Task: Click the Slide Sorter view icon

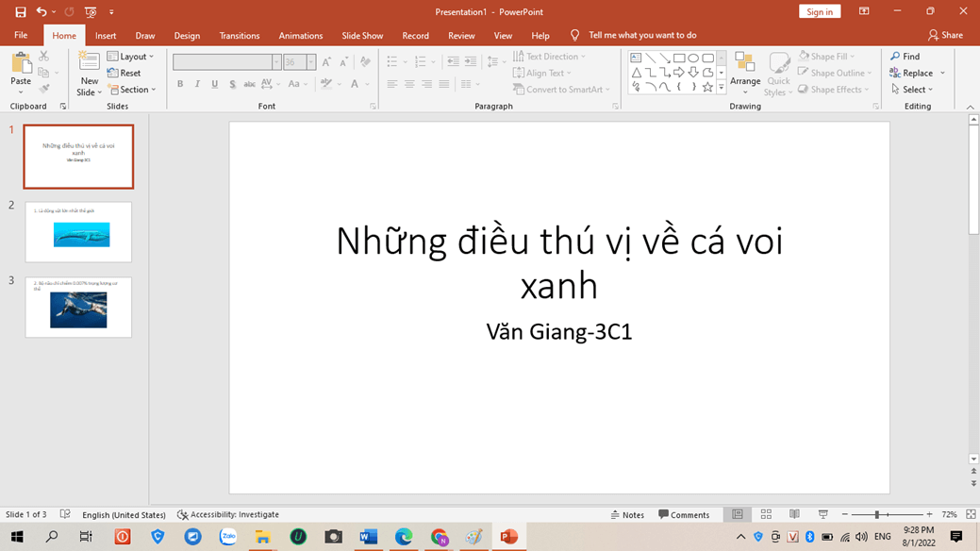Action: click(x=766, y=514)
